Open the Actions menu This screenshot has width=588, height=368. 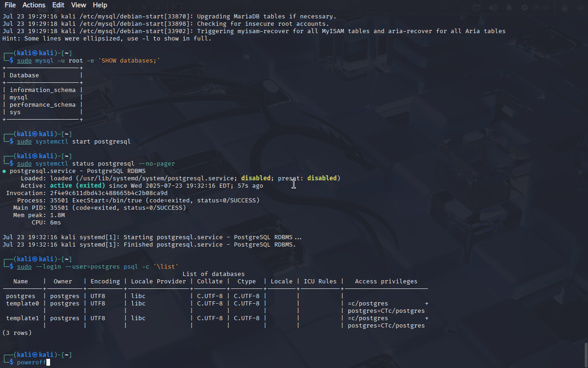pos(34,5)
